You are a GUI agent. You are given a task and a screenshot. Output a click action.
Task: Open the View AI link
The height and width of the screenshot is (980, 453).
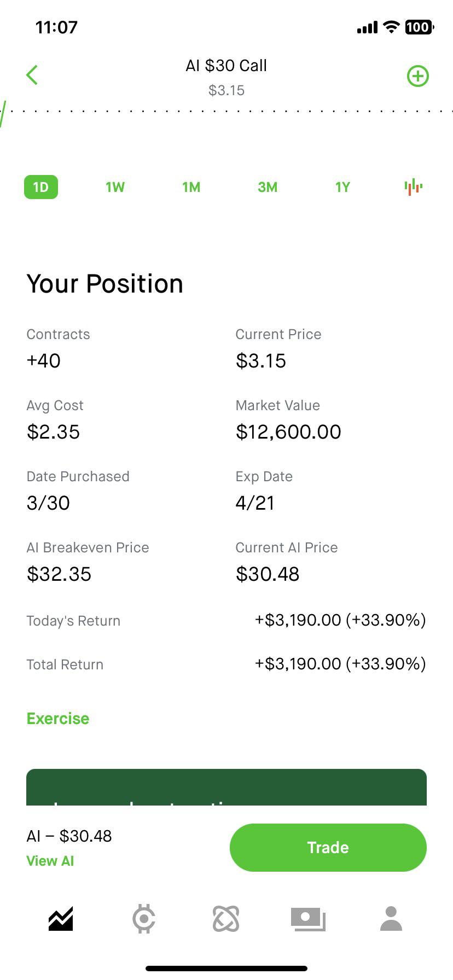pyautogui.click(x=50, y=861)
